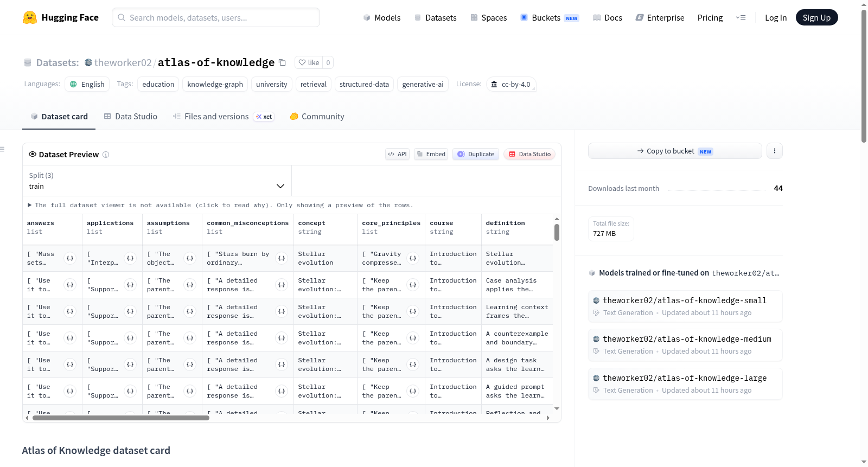Open the Files and versions tab

[x=224, y=117]
